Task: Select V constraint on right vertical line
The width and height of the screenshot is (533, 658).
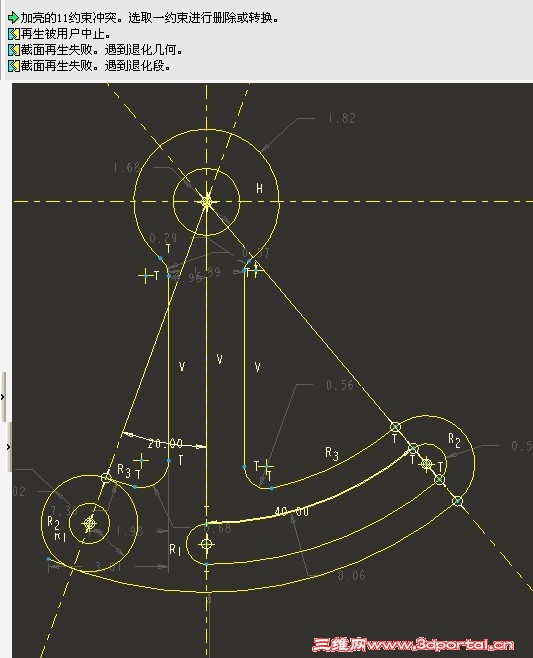Action: (257, 367)
